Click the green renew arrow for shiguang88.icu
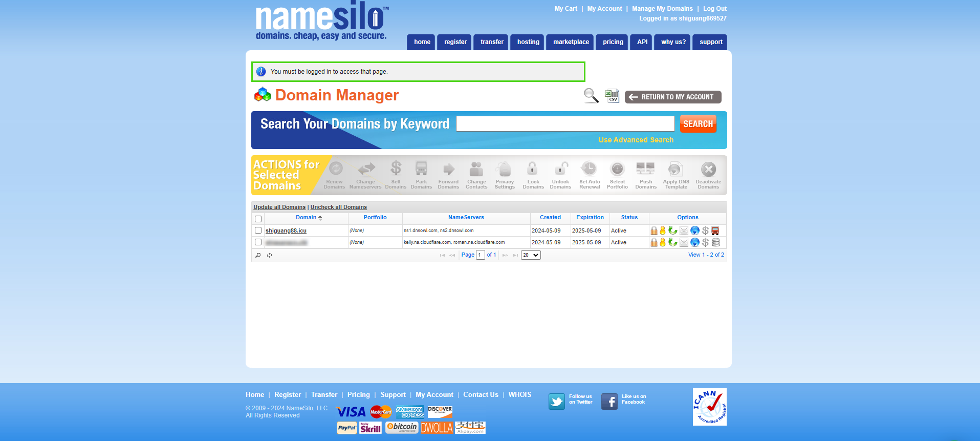 (673, 230)
